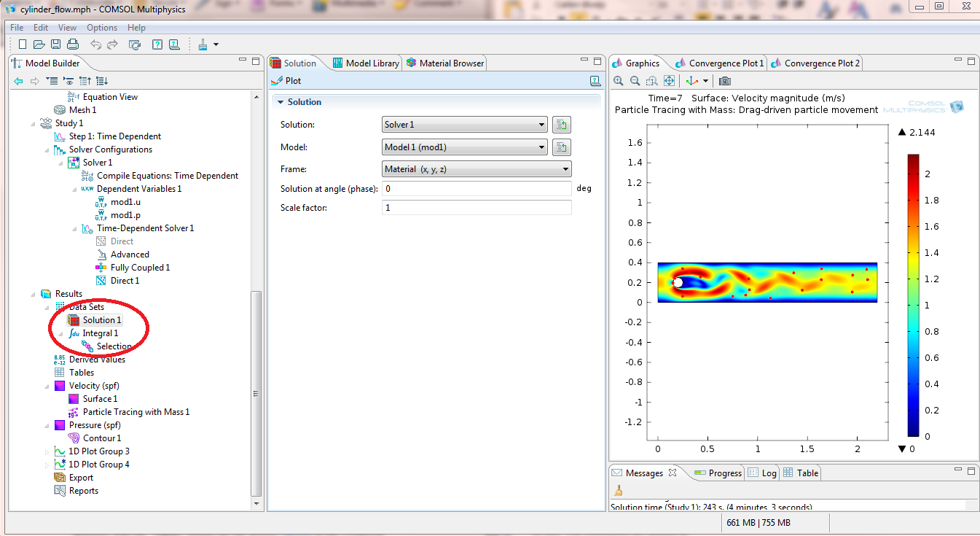Switch to the Progress tab
This screenshot has height=536, width=980.
point(718,473)
